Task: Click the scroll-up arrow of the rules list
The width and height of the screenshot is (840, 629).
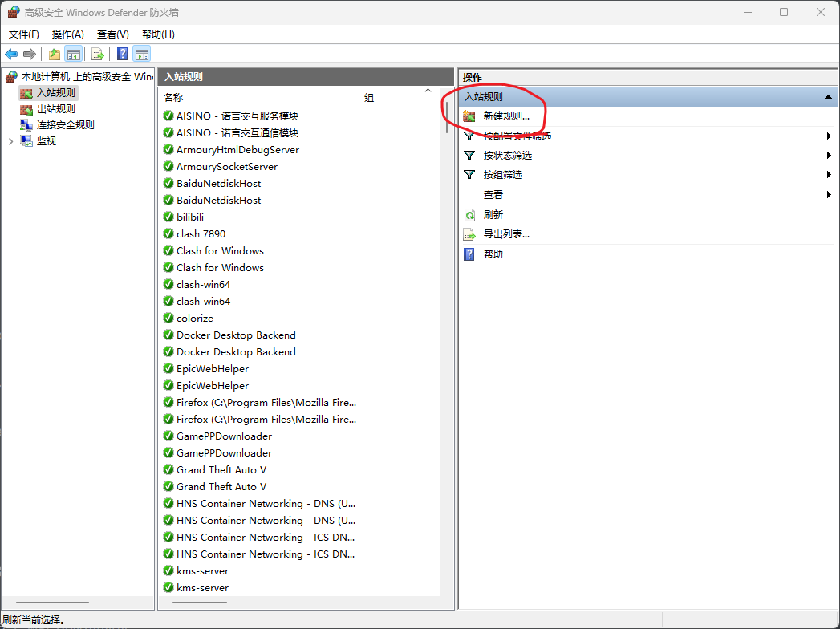Action: coord(428,91)
